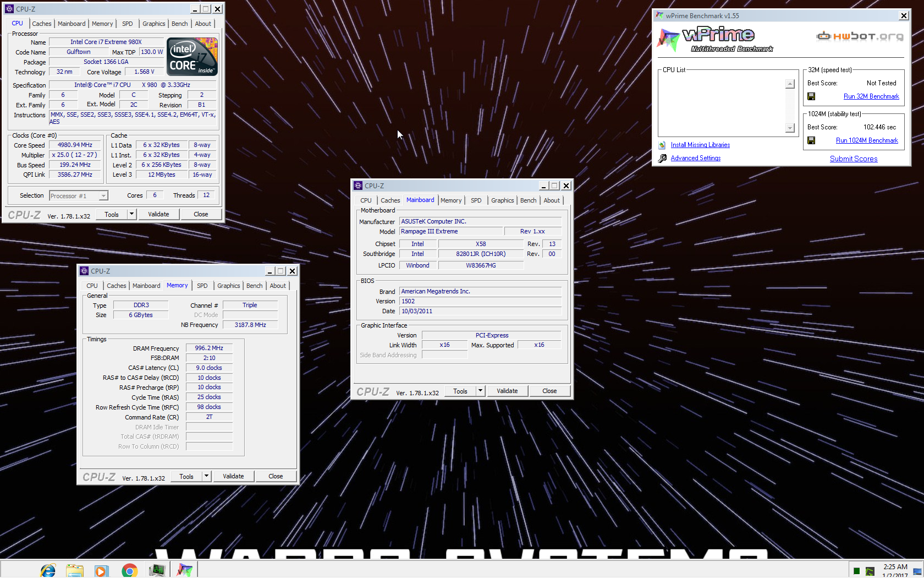
Task: Click the Advanced Settings wrench icon
Action: [662, 159]
